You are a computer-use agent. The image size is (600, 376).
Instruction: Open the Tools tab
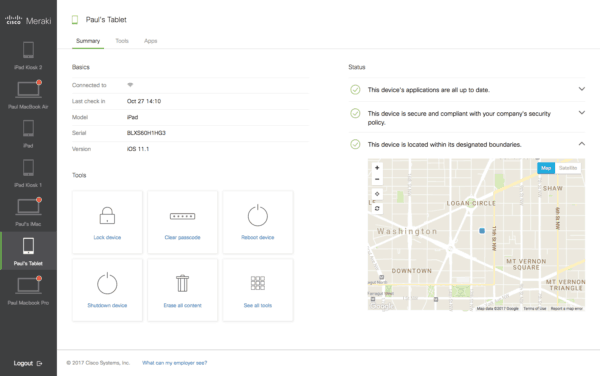tap(122, 41)
